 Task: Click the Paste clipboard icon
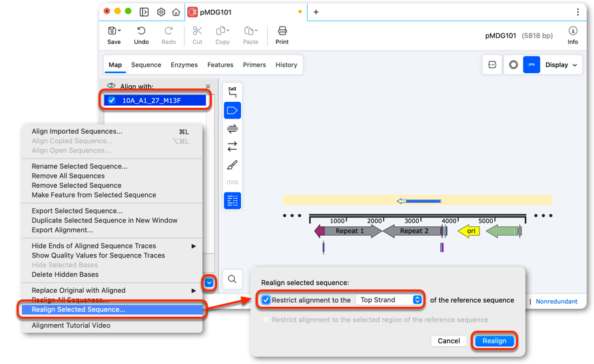(248, 31)
